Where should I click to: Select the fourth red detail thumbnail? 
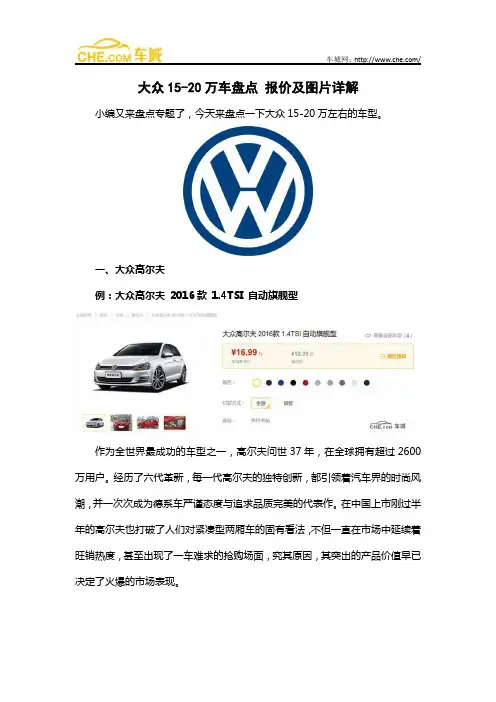(x=175, y=423)
